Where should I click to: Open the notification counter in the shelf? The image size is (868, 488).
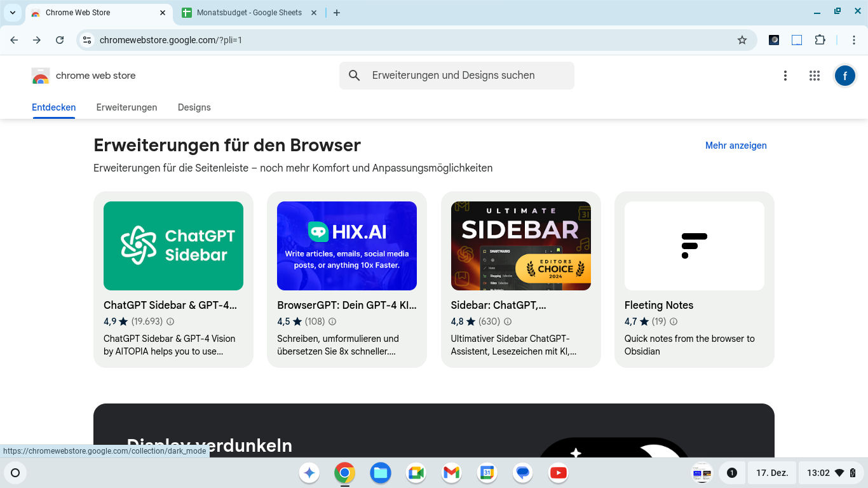(731, 473)
